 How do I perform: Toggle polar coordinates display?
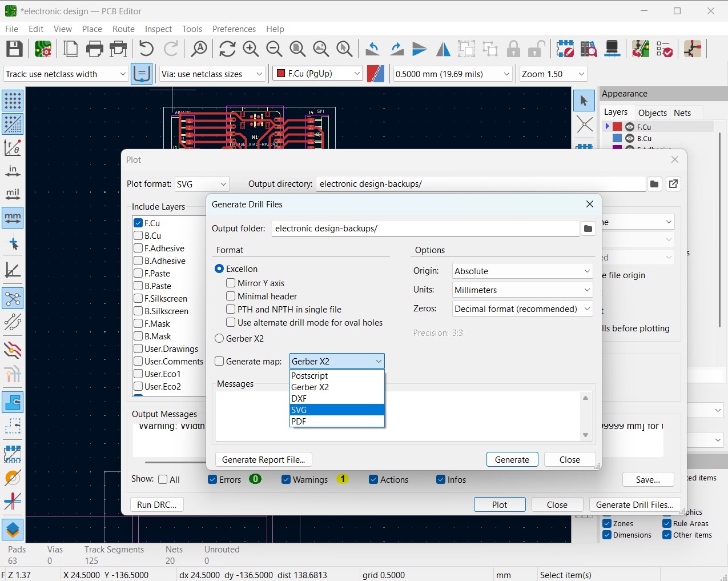13,147
